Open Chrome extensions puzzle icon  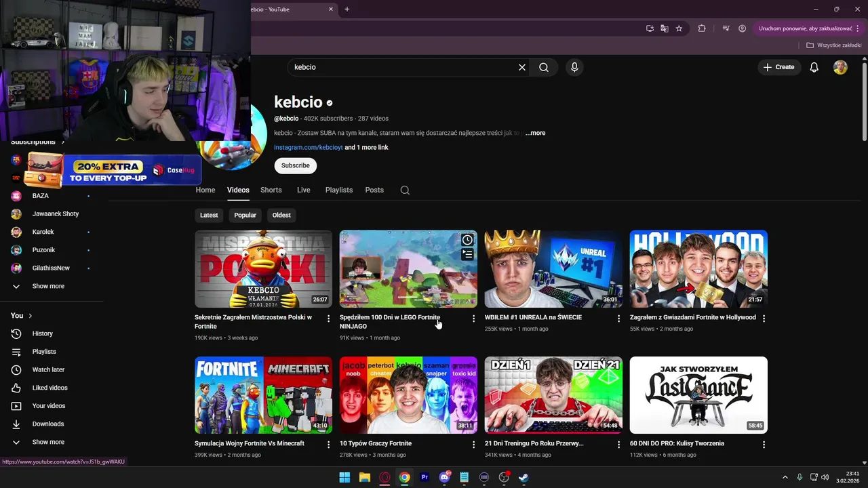pyautogui.click(x=702, y=28)
